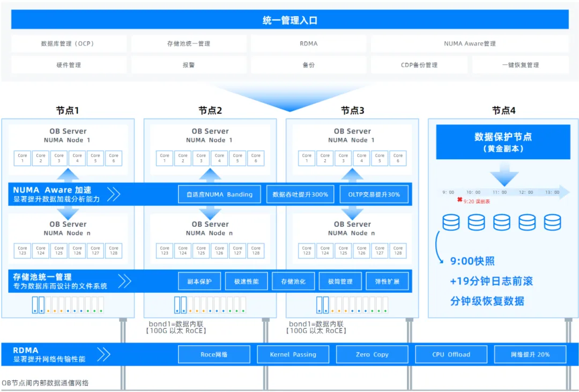
Task: Select the first database cylinder icon in 节点4
Action: point(451,222)
